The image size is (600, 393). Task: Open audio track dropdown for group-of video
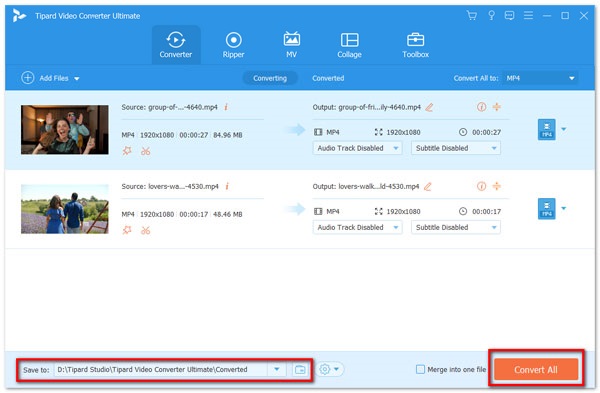tap(357, 148)
